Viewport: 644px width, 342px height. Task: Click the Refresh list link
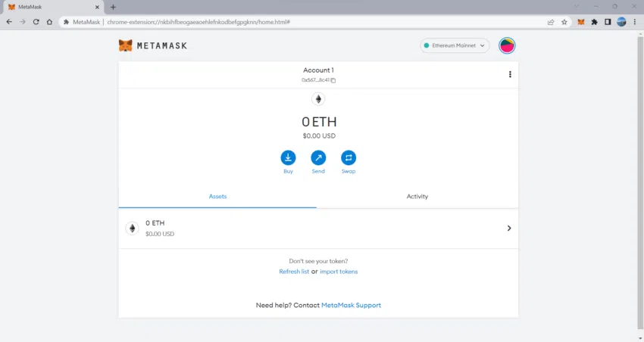coord(294,272)
